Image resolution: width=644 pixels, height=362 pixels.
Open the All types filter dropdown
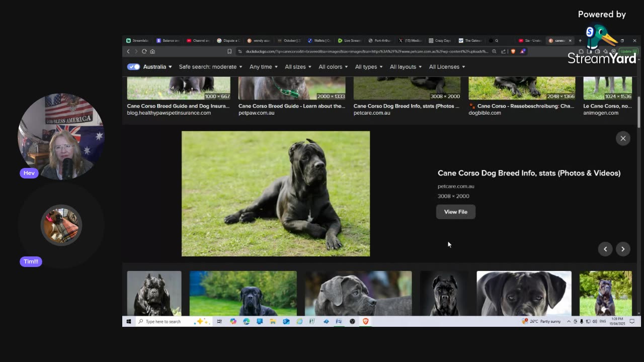tap(369, 67)
